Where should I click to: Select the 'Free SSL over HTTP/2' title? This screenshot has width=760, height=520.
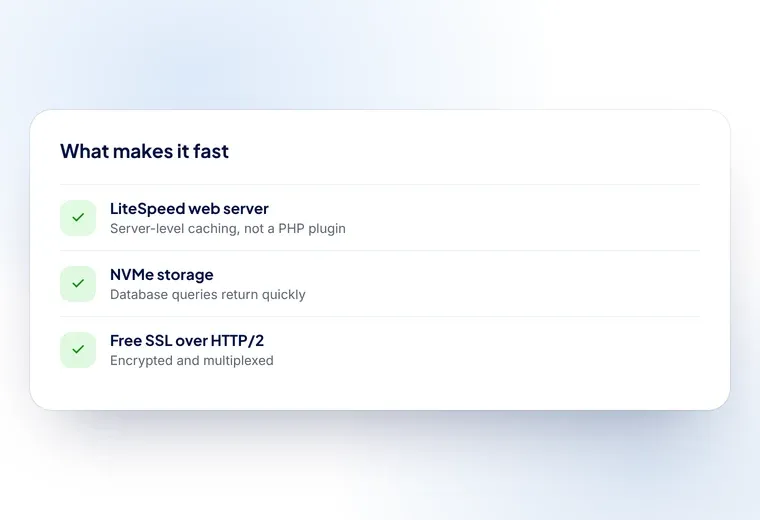(x=187, y=341)
